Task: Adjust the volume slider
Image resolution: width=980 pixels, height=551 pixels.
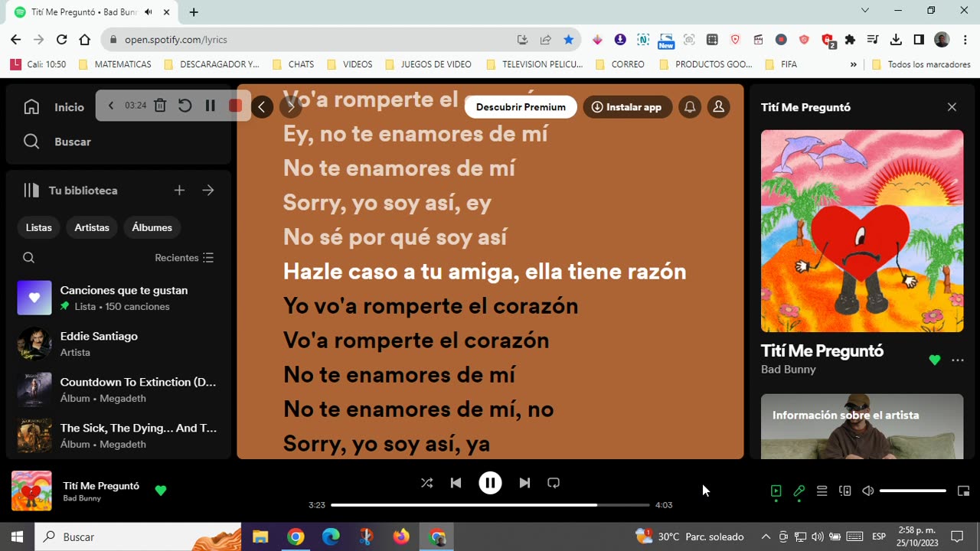Action: point(913,491)
